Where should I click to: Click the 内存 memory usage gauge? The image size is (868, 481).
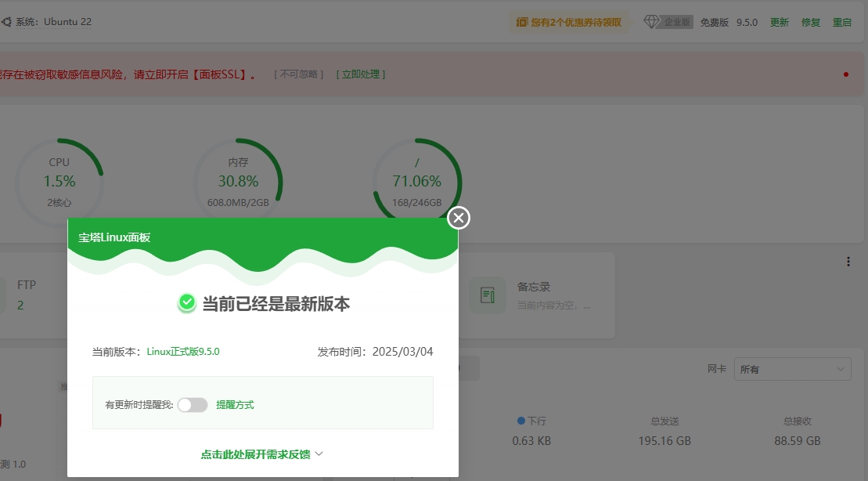[x=238, y=183]
